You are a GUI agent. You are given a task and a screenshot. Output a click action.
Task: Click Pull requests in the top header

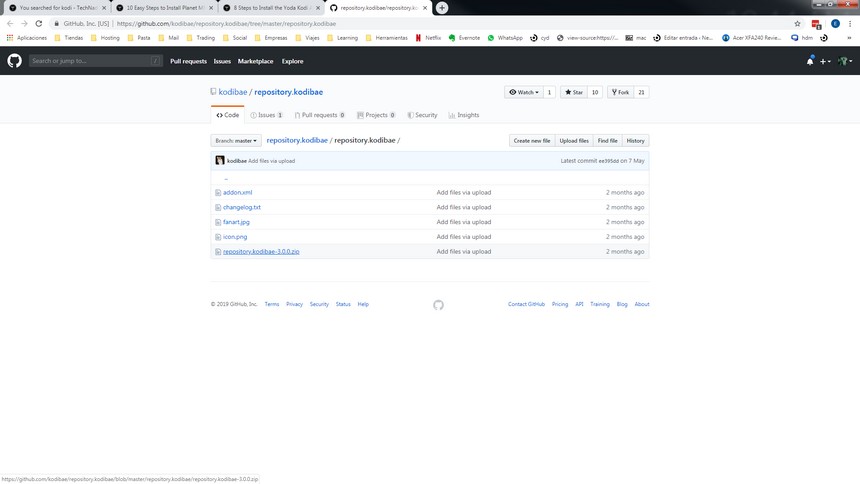pyautogui.click(x=188, y=61)
